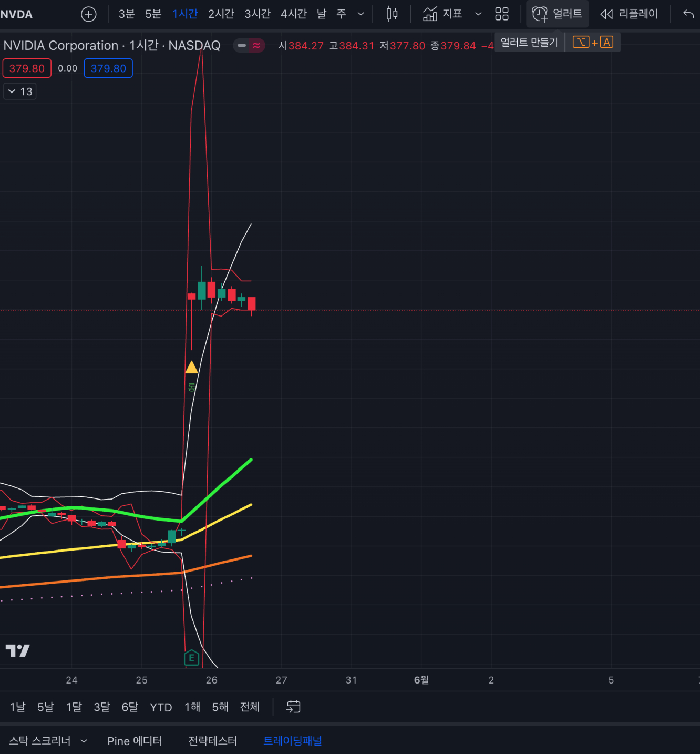Select the 4시간 timeframe
The image size is (700, 754).
294,14
